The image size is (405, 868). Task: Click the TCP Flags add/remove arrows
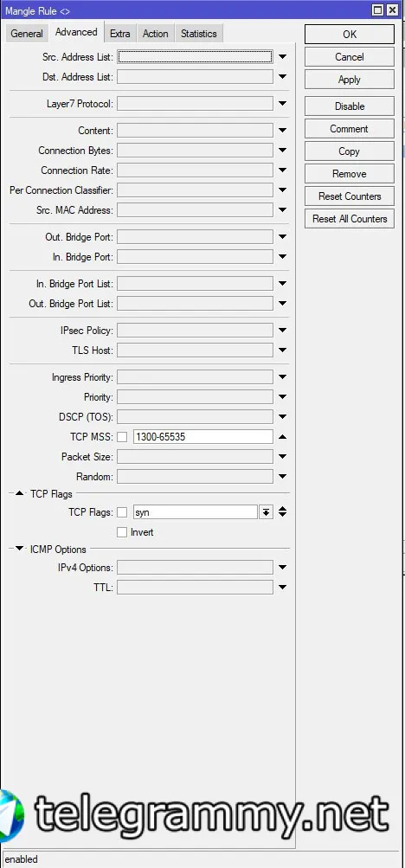click(x=282, y=512)
